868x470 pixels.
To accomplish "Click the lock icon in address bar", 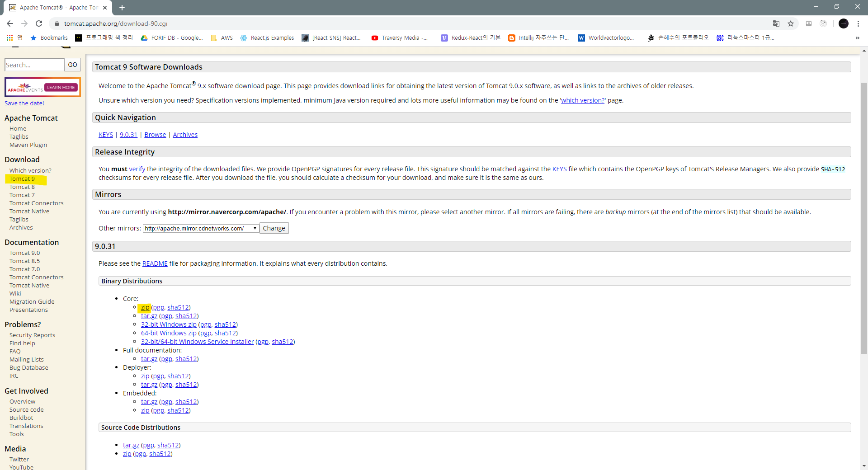I will pyautogui.click(x=57, y=23).
